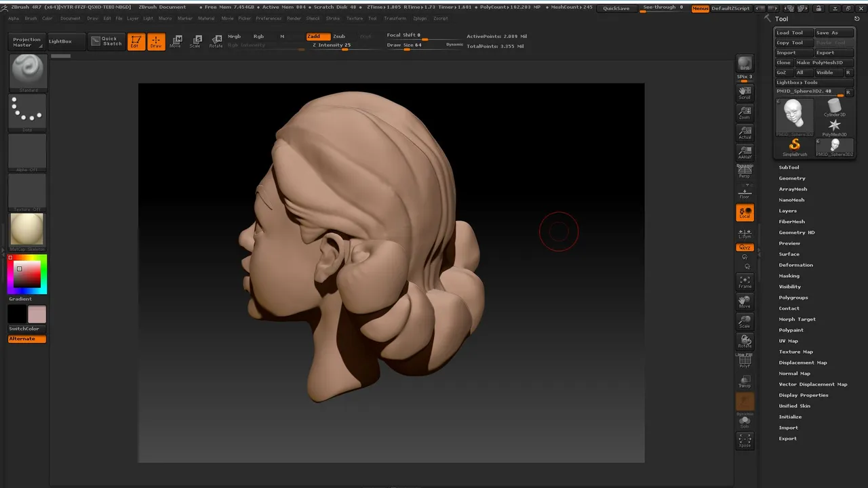Toggle Mrgb channel

click(x=235, y=36)
